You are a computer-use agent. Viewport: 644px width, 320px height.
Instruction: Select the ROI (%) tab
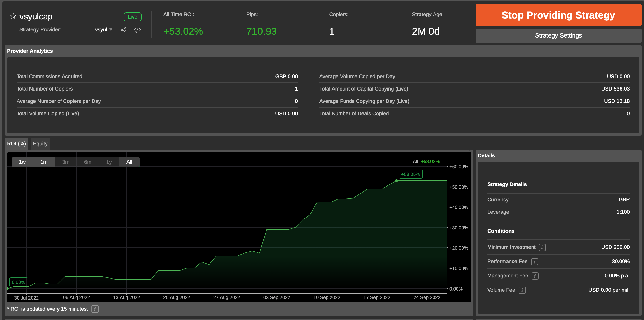pyautogui.click(x=17, y=144)
